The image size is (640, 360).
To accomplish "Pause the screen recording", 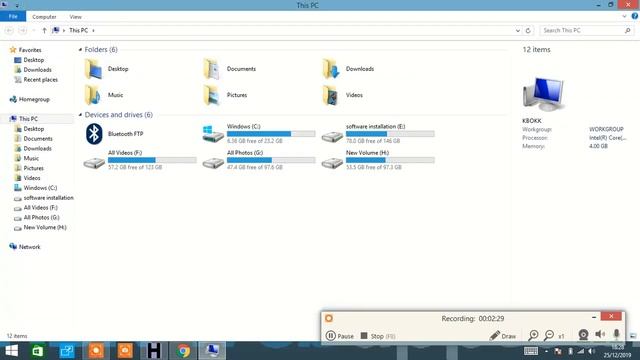I will click(x=340, y=336).
